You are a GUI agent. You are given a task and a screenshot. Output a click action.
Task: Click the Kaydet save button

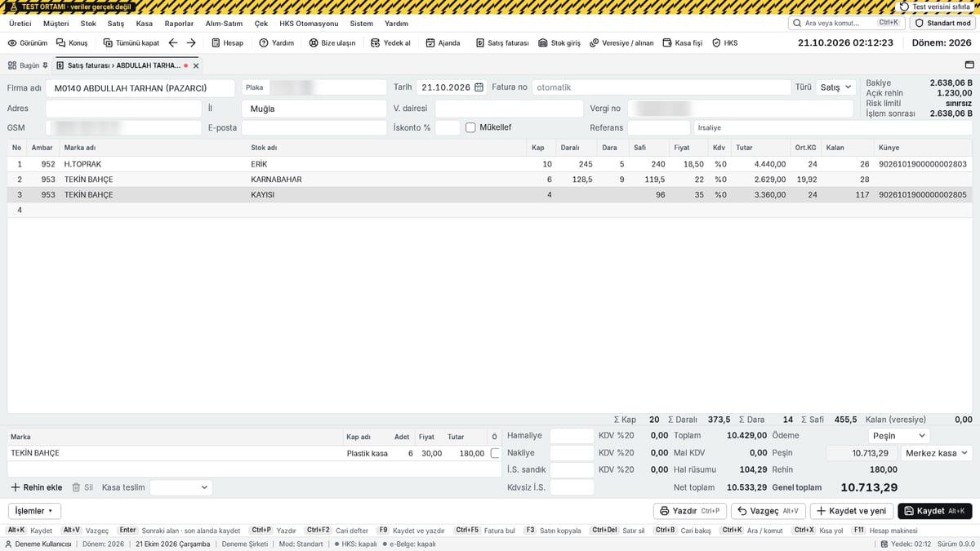(935, 511)
